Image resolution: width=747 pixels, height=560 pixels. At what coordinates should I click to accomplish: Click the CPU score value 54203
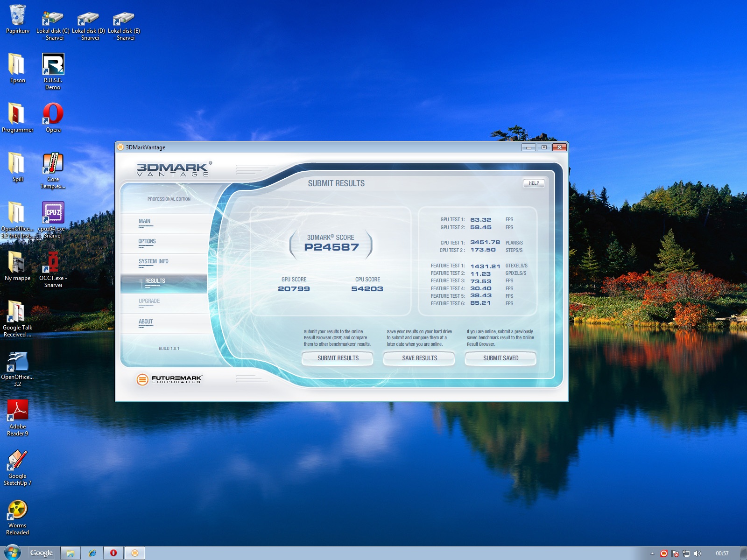(x=367, y=289)
